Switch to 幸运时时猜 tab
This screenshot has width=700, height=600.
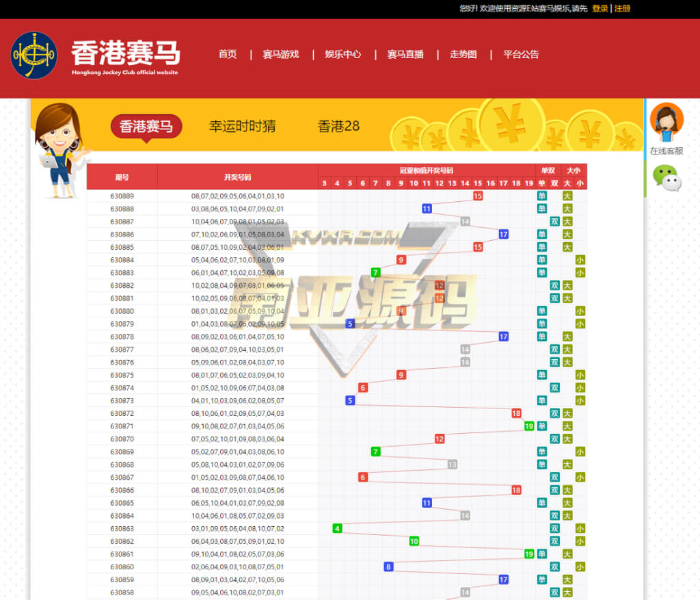point(243,127)
